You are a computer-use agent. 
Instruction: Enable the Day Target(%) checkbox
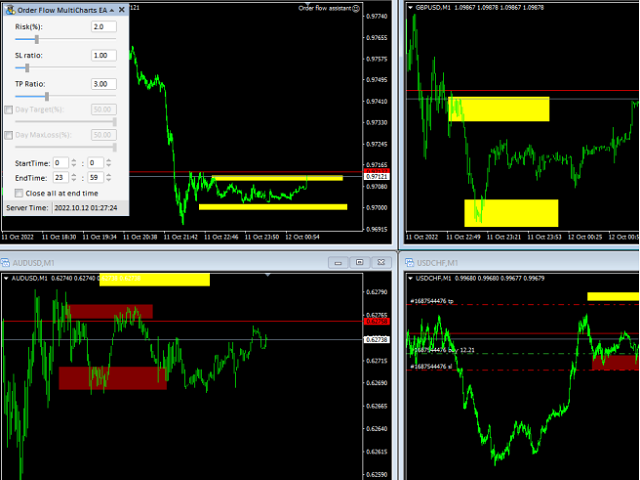point(9,109)
